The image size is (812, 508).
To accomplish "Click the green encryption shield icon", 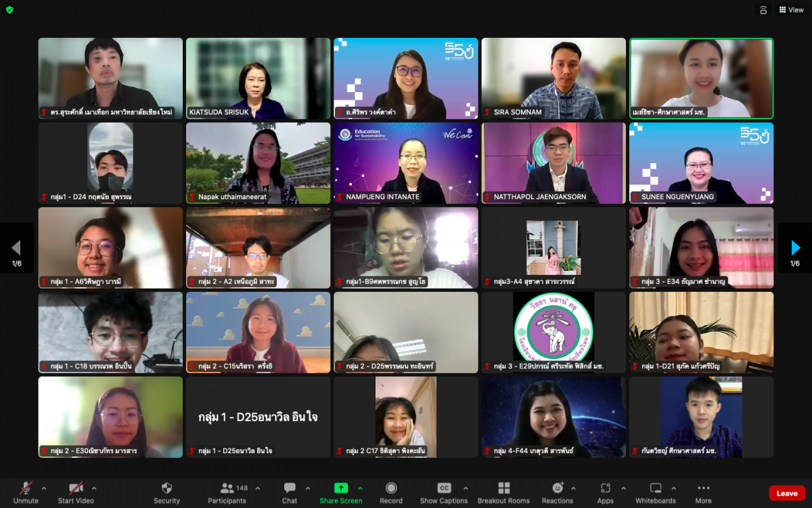I will (x=9, y=9).
